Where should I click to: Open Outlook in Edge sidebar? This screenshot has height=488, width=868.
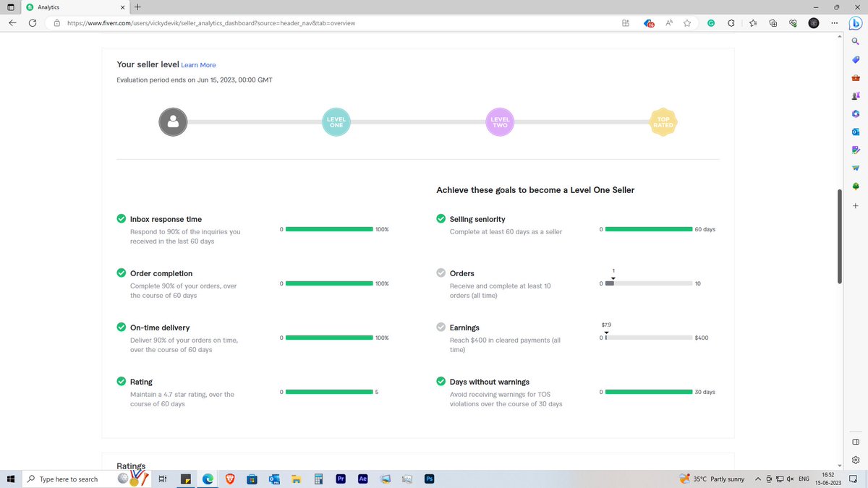pos(855,132)
